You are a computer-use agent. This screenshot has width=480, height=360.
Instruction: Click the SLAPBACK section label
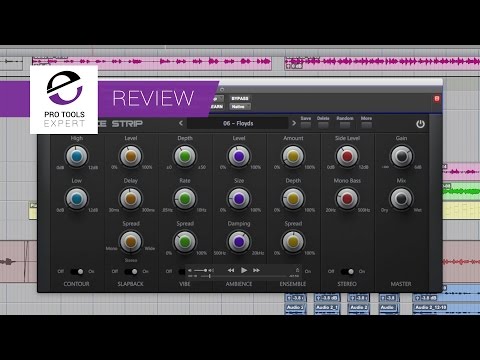coord(130,284)
